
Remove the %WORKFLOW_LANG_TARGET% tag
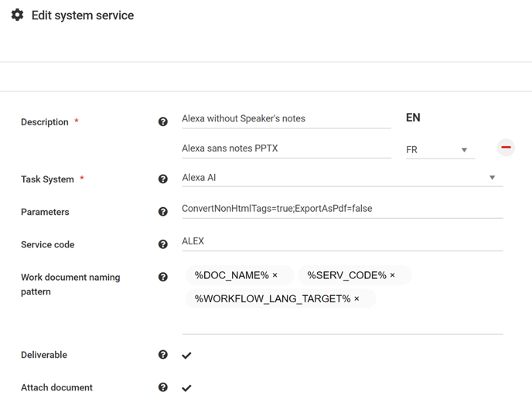[x=356, y=298]
